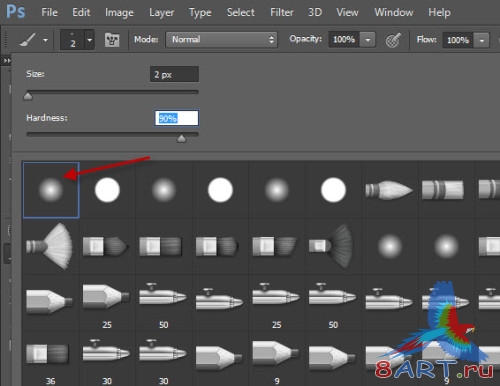The image size is (500, 386).
Task: Select the first hard round brush preset
Action: coord(107,190)
